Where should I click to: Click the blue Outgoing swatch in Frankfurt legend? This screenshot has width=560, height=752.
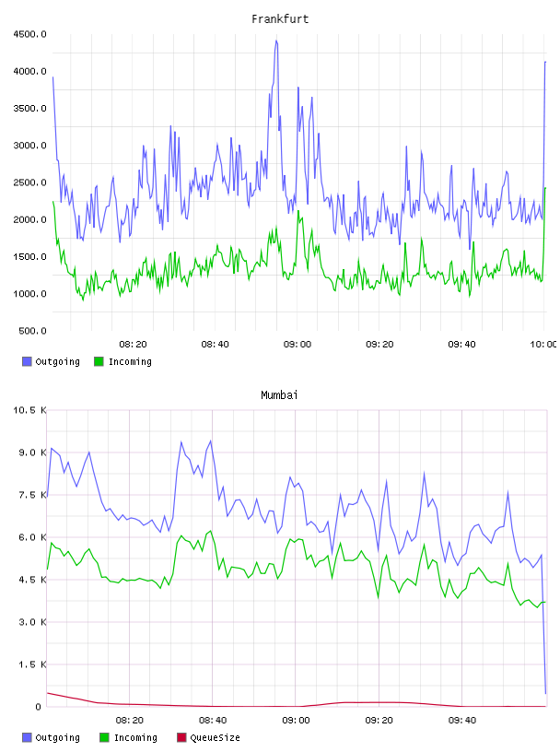27,361
